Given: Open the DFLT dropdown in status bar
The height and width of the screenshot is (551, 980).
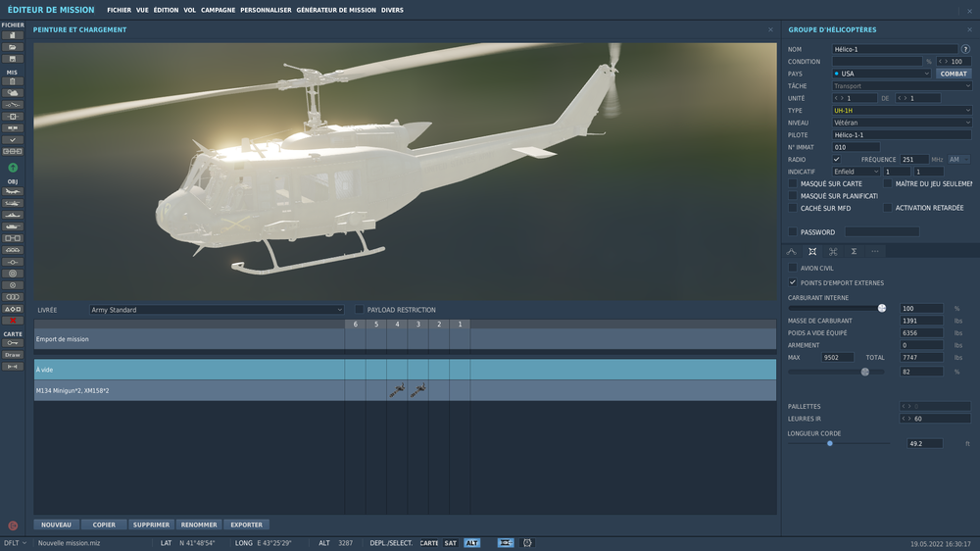Looking at the screenshot, I should (x=15, y=543).
